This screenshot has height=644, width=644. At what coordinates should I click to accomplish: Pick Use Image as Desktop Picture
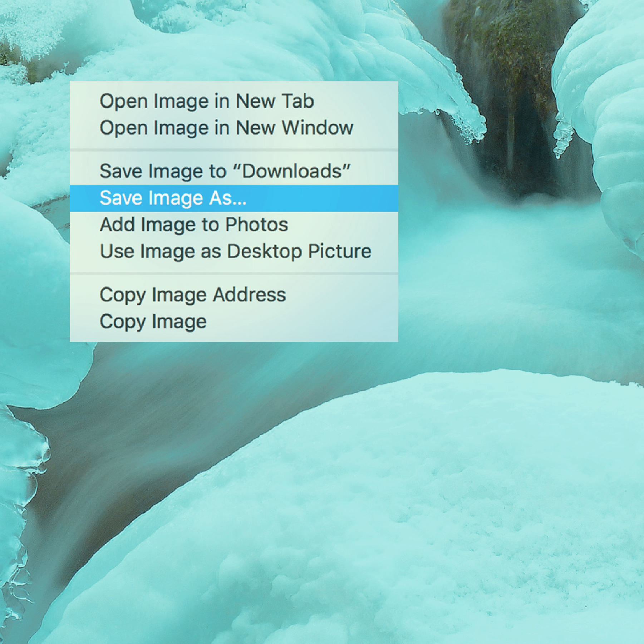(x=234, y=251)
